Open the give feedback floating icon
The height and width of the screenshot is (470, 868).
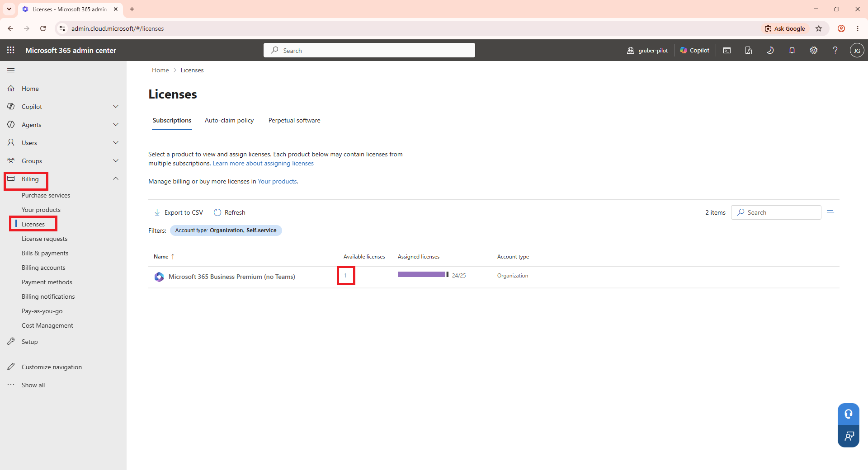(849, 436)
